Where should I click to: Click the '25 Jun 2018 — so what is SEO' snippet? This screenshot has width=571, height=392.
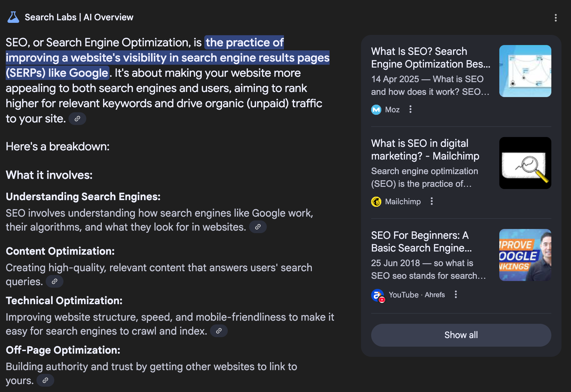[x=429, y=270]
